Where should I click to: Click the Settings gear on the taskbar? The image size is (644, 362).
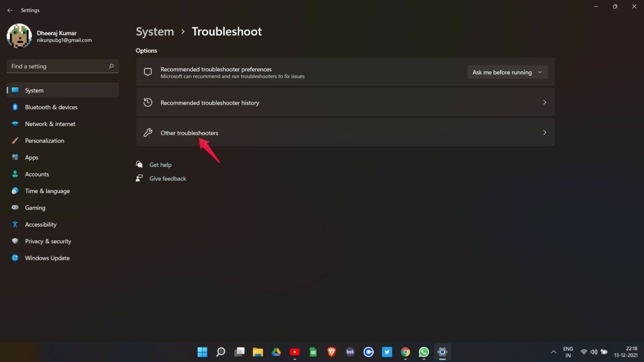point(442,352)
